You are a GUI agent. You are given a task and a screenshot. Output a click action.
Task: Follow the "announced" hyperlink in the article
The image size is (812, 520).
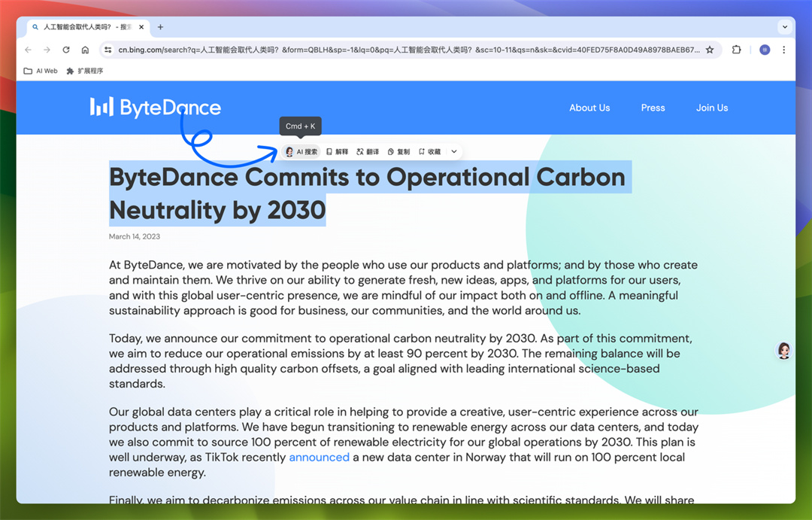pos(319,458)
